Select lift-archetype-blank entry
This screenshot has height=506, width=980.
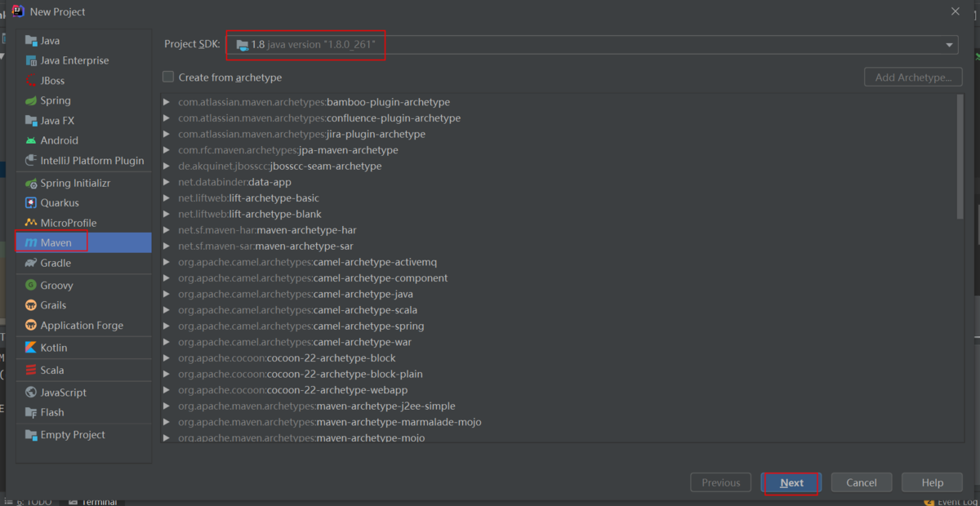(250, 214)
